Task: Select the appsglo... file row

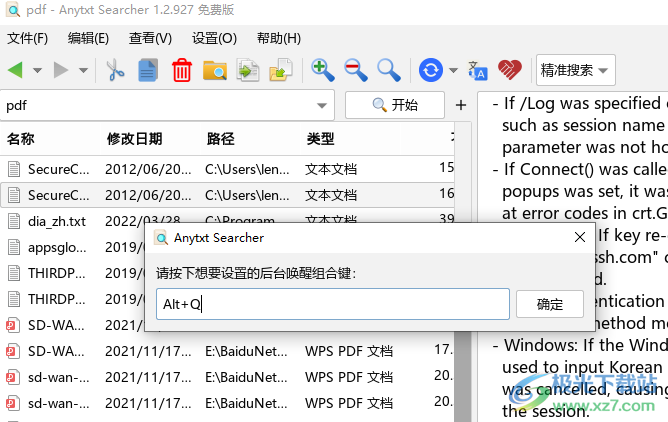Action: click(x=72, y=247)
